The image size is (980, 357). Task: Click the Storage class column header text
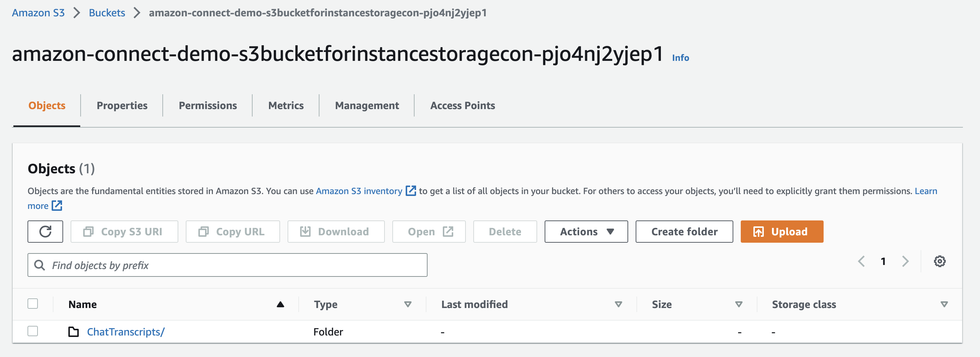(x=804, y=304)
